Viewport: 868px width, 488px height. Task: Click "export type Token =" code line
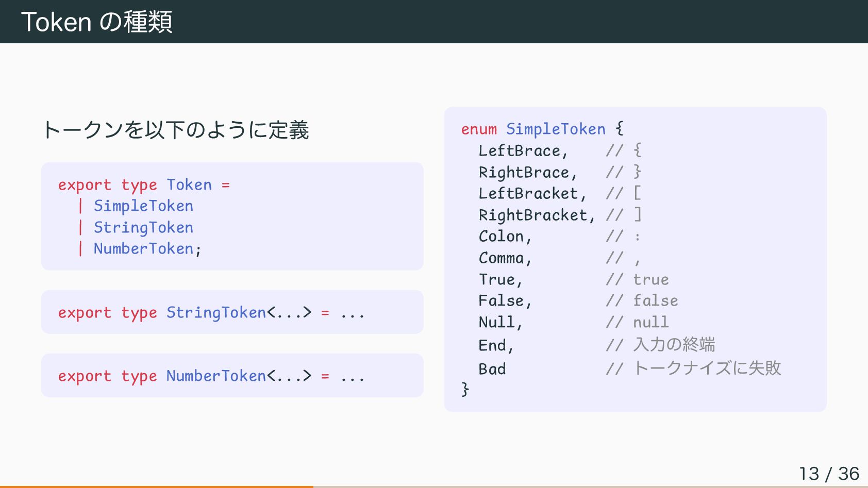(x=144, y=184)
